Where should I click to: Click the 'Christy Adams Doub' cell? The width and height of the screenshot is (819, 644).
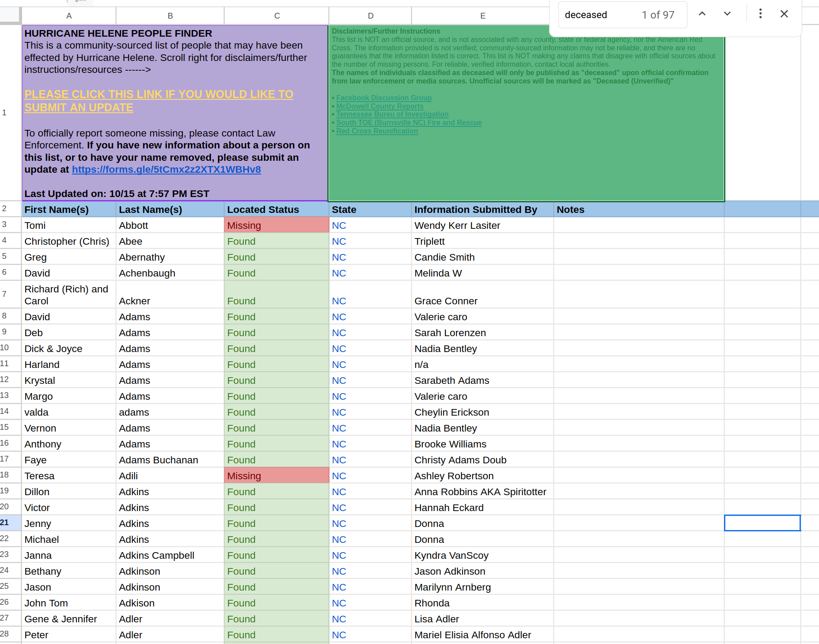(482, 460)
